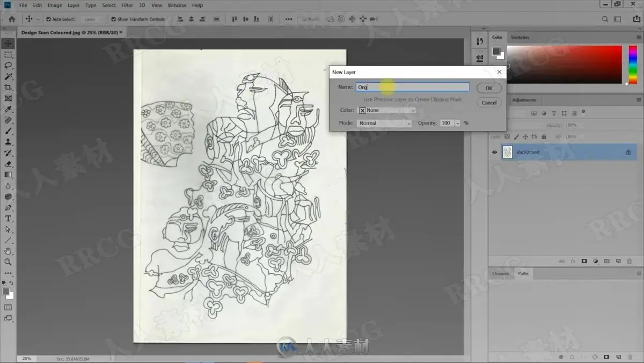Select the Hand tool

8,251
